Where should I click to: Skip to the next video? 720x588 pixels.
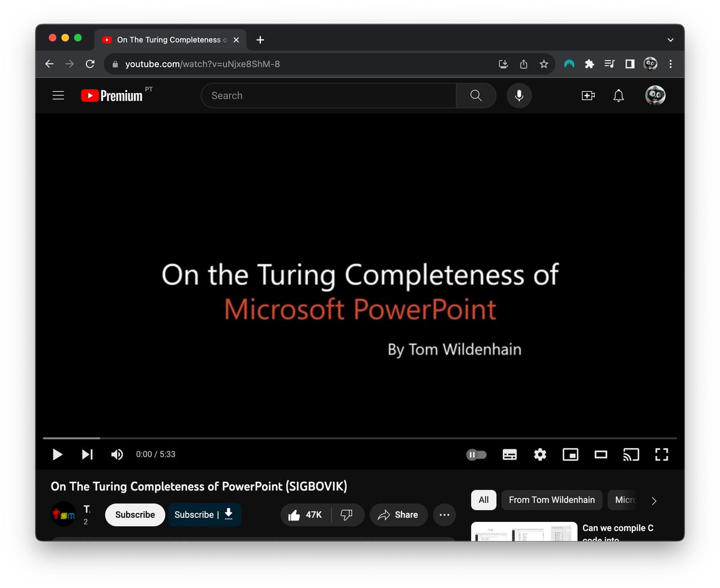pos(88,454)
